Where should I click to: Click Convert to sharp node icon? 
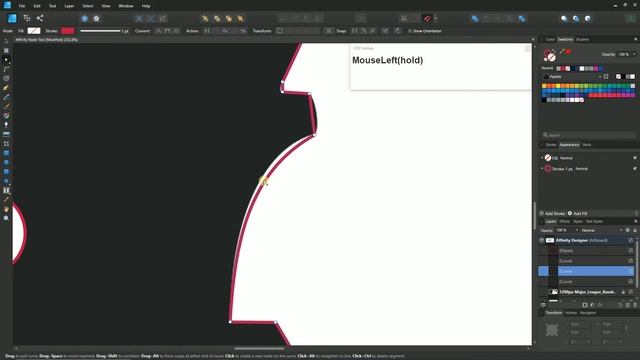(x=158, y=31)
